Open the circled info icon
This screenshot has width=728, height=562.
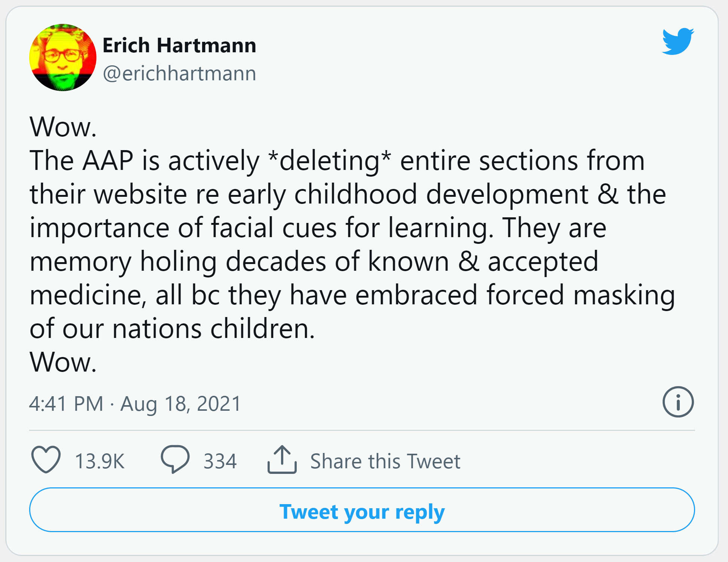pyautogui.click(x=678, y=402)
